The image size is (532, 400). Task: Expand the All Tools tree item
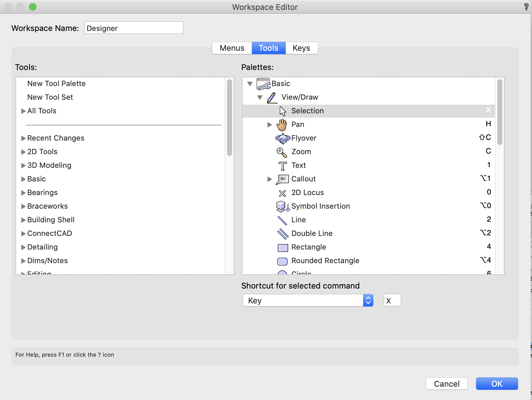coord(23,111)
